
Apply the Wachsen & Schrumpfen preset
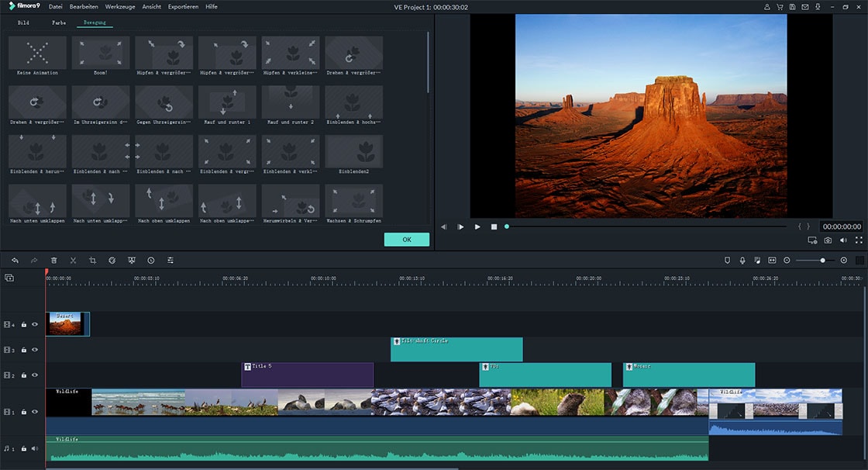click(353, 204)
